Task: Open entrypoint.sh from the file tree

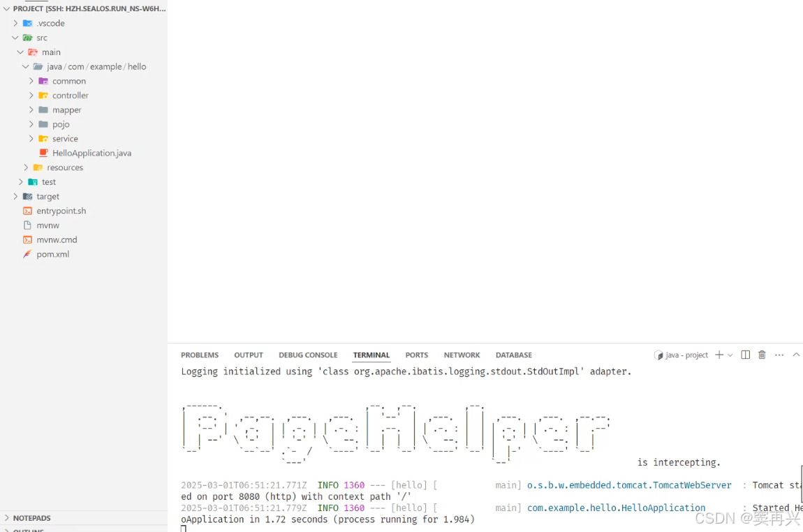Action: point(61,210)
